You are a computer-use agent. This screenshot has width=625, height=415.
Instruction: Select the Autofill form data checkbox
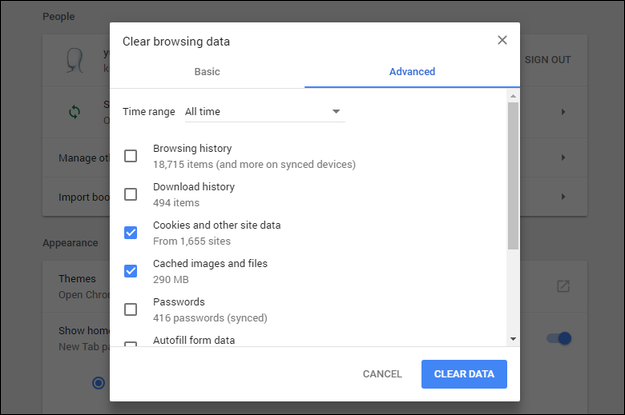(x=131, y=343)
